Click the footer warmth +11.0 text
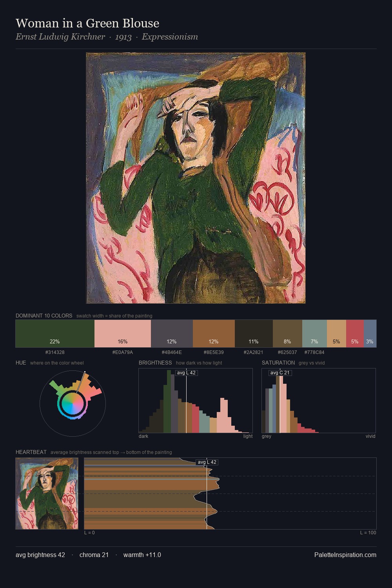The image size is (392, 588). click(x=142, y=555)
